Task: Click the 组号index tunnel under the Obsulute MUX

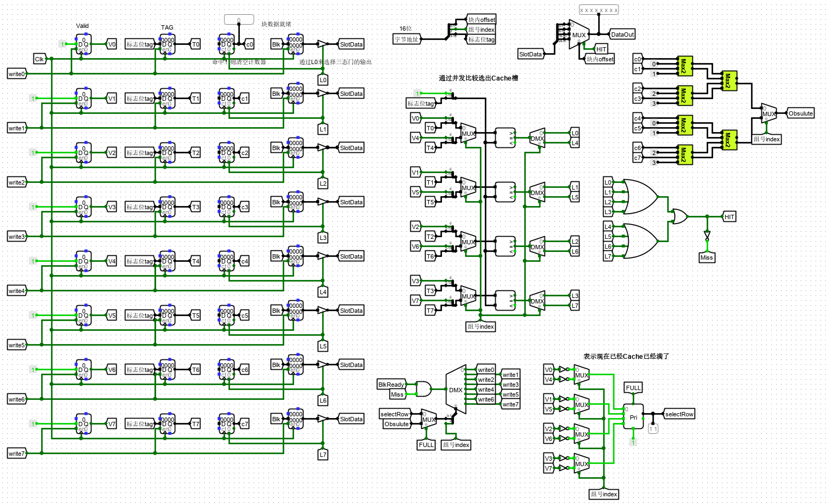Action: 766,139
